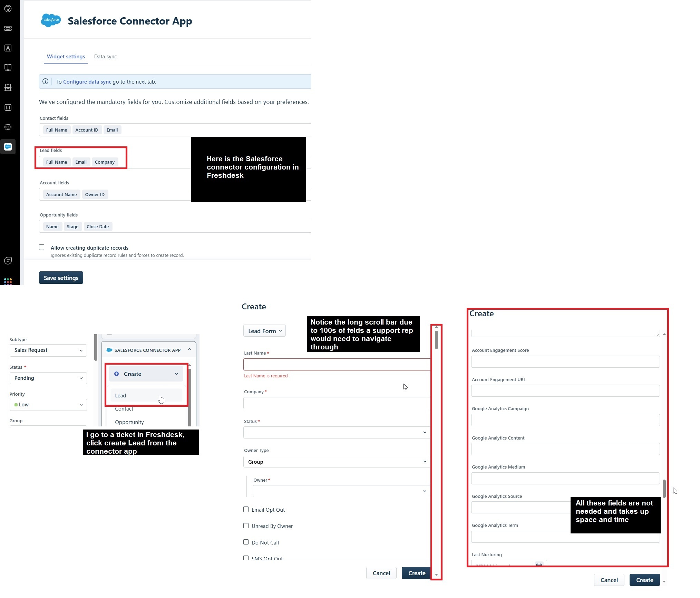Click the Google Analytics Medium field
Screen dimensions: 700x598
[565, 479]
